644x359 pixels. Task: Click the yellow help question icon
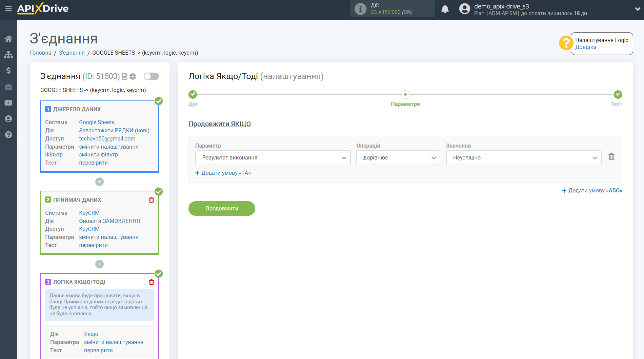pos(566,43)
